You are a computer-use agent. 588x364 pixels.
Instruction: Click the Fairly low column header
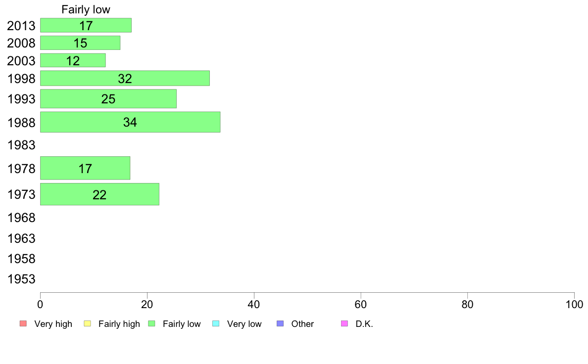(x=86, y=9)
